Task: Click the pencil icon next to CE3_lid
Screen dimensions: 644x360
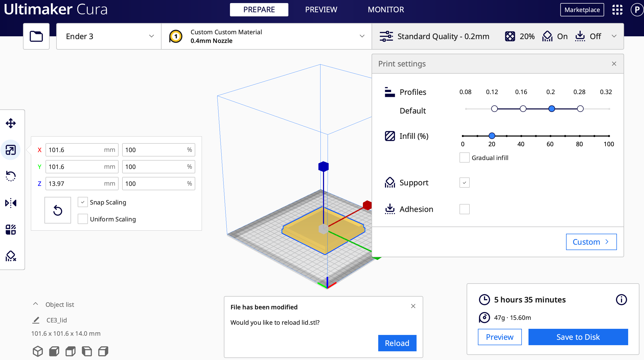Action: click(x=36, y=320)
